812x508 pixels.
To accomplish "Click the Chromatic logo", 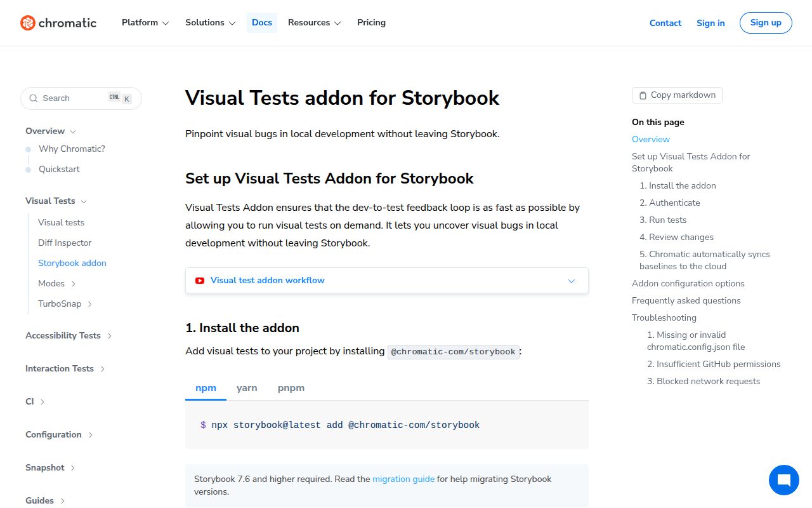I will [x=58, y=23].
